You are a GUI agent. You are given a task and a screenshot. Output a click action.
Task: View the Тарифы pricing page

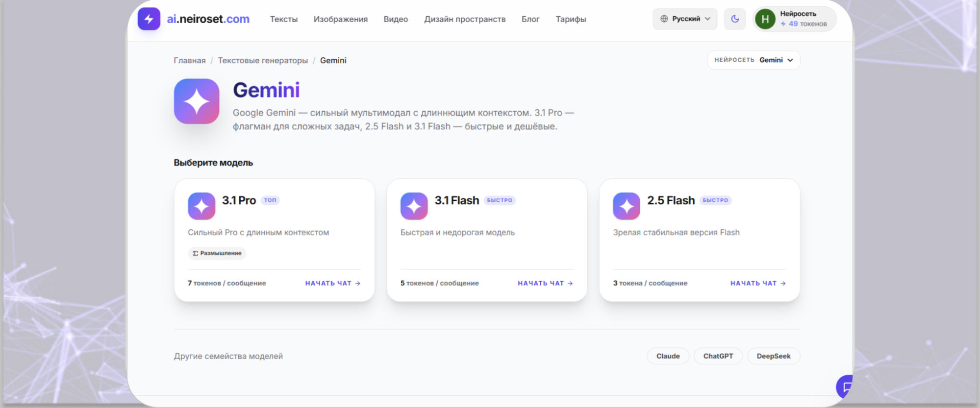[571, 19]
